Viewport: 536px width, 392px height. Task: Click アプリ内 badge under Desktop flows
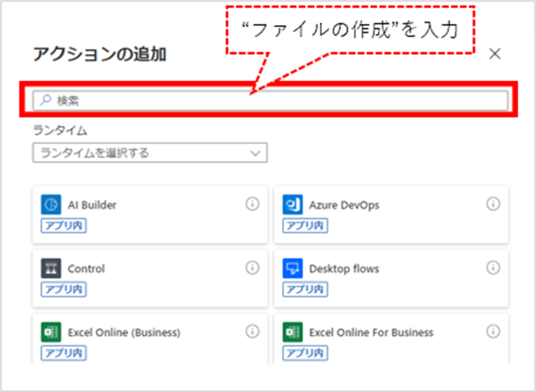305,289
